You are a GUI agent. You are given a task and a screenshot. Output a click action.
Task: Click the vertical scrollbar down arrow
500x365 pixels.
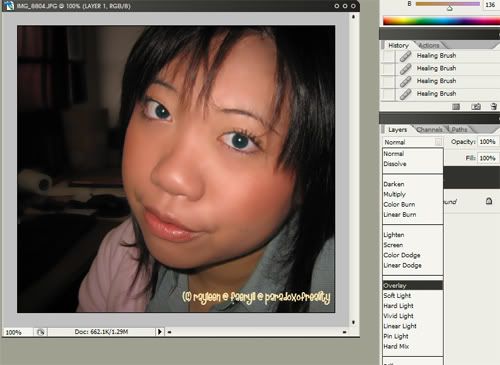353,322
